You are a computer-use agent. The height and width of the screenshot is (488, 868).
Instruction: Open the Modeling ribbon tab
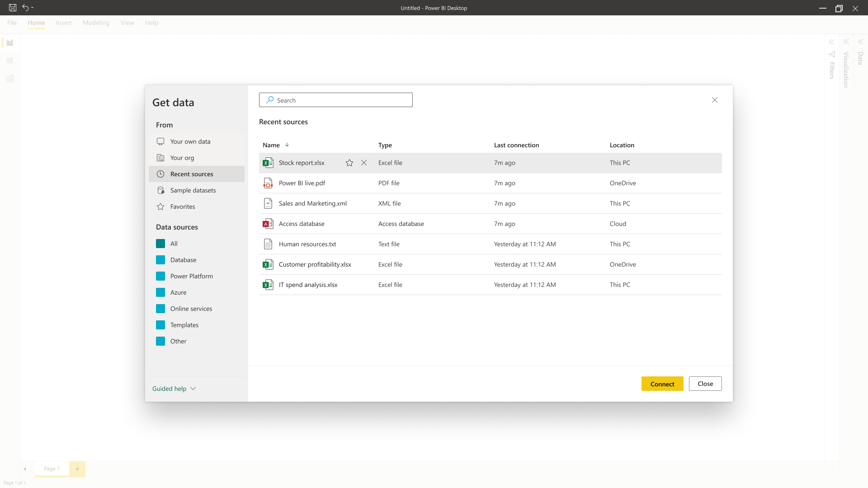[96, 23]
